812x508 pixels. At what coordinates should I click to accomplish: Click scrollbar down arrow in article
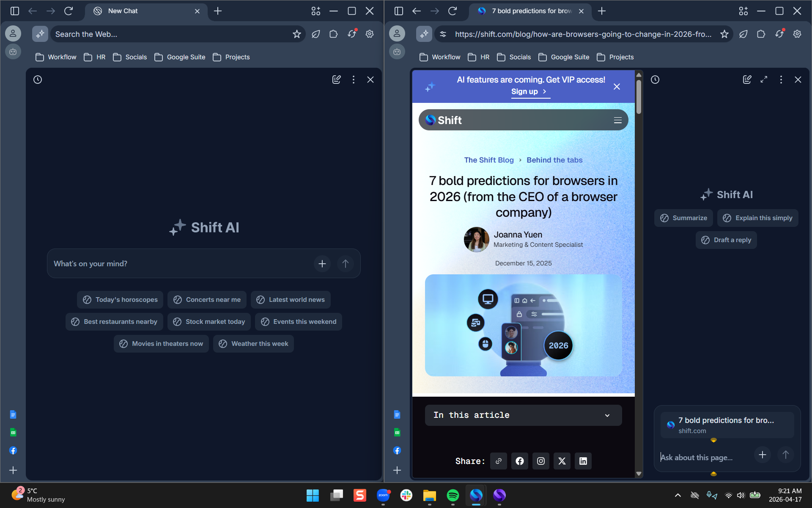pyautogui.click(x=639, y=474)
